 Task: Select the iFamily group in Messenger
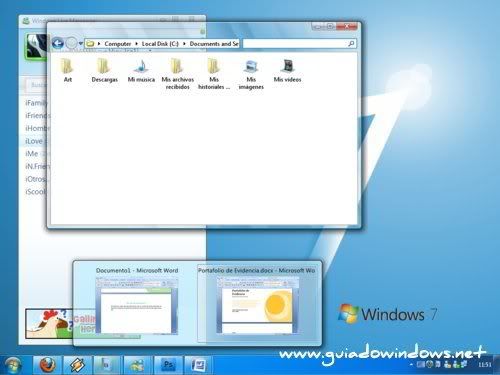pos(37,103)
